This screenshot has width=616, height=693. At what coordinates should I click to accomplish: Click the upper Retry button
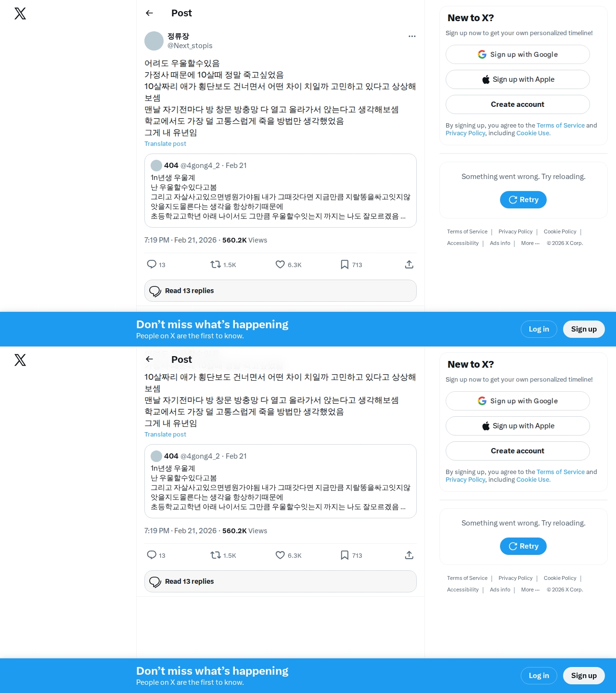(523, 200)
